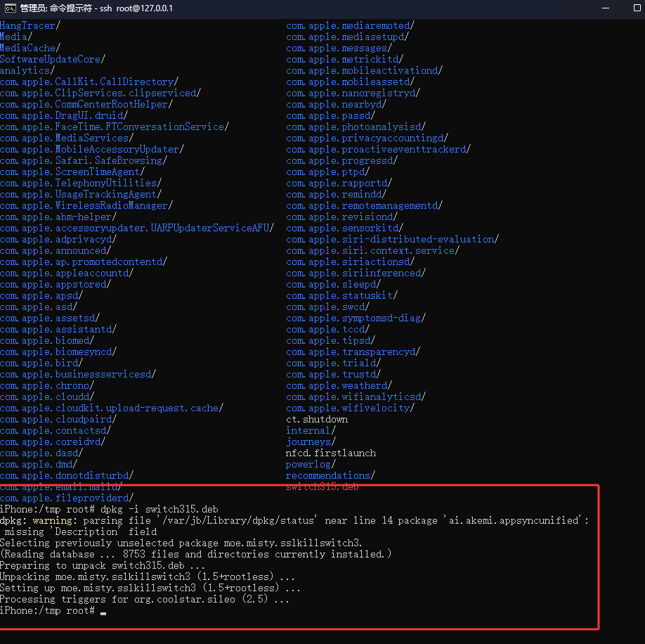Click 'com.apple.photoanalysisd/' entry
The width and height of the screenshot is (645, 644).
point(356,127)
